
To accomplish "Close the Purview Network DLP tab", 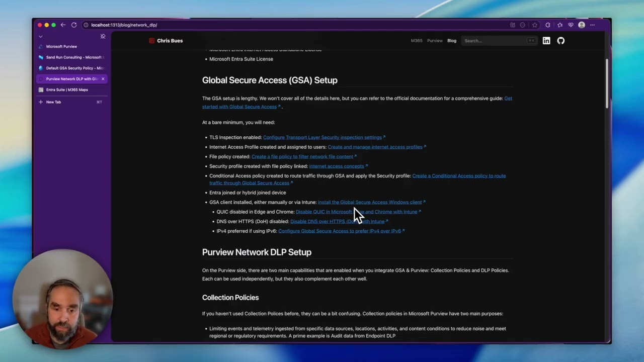I will tap(103, 79).
